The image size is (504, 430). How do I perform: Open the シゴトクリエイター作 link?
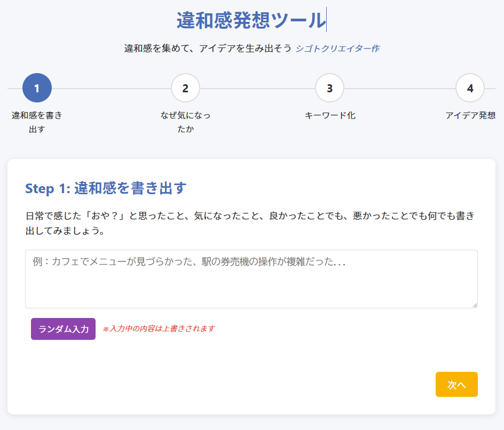[x=337, y=49]
